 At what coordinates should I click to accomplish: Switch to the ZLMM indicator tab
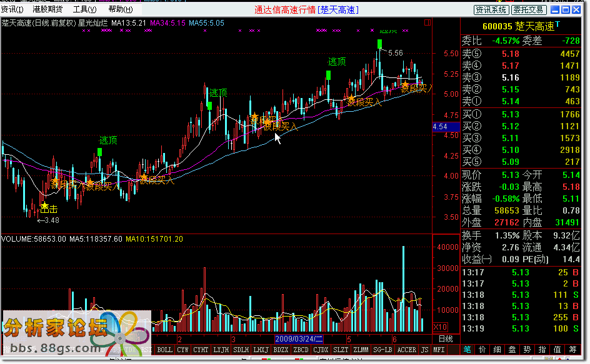click(x=361, y=350)
